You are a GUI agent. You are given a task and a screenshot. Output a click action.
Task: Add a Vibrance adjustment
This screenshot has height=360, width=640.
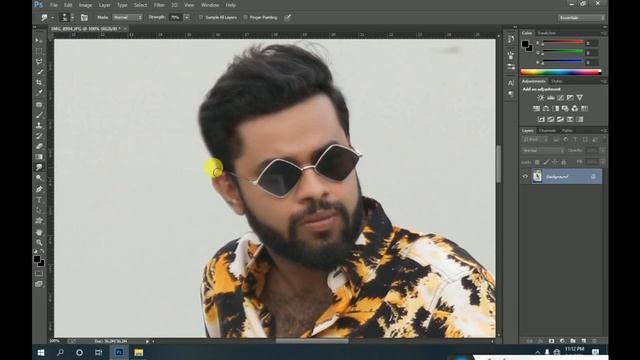580,98
